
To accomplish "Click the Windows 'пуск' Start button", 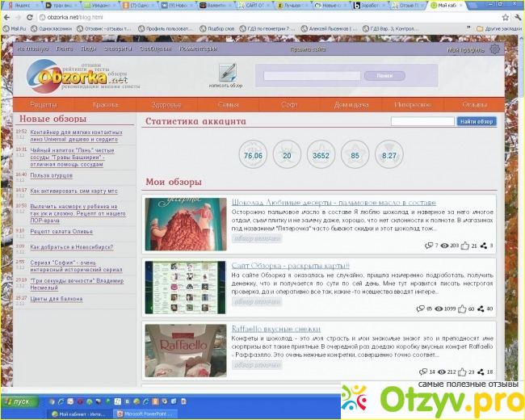I will click(18, 401).
